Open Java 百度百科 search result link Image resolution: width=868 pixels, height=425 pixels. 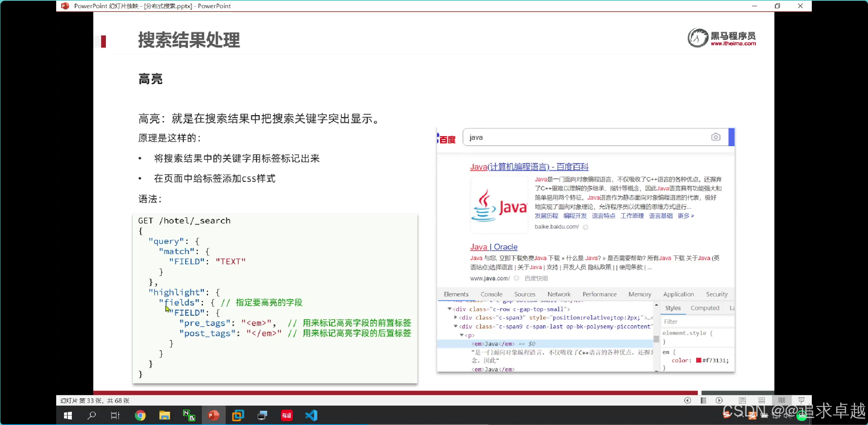pyautogui.click(x=529, y=167)
